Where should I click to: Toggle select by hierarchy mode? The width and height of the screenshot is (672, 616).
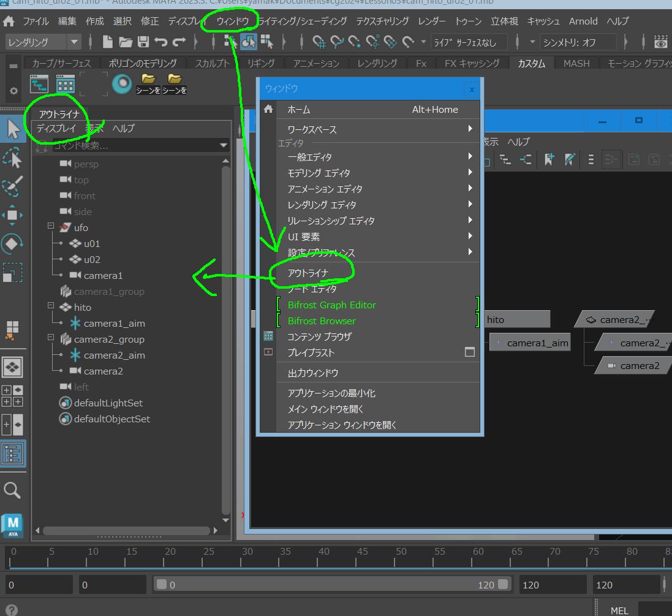click(x=230, y=42)
